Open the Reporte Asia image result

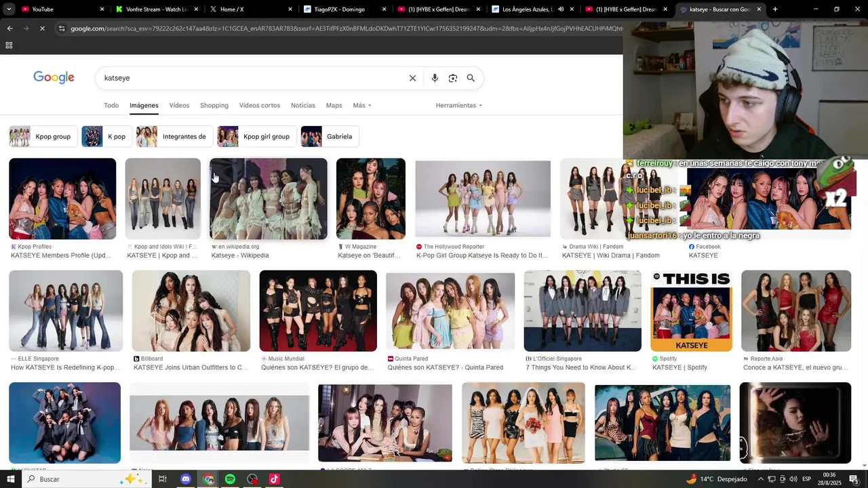point(796,311)
